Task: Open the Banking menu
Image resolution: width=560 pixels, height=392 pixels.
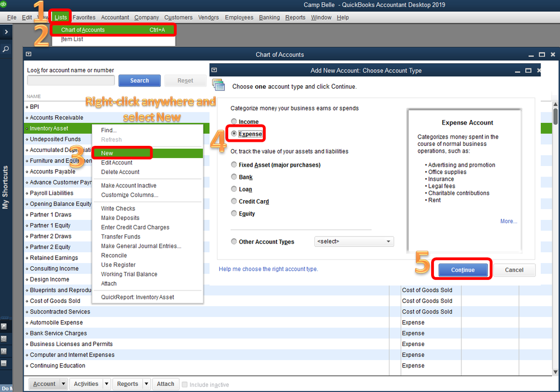Action: (x=269, y=17)
